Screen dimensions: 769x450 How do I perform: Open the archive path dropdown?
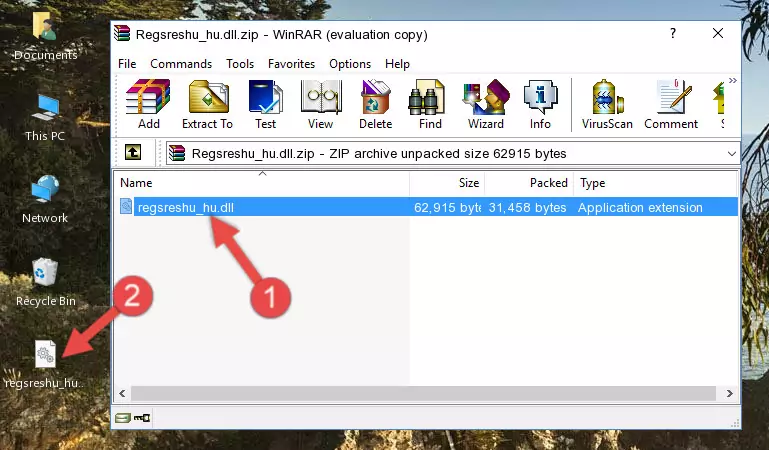point(731,154)
